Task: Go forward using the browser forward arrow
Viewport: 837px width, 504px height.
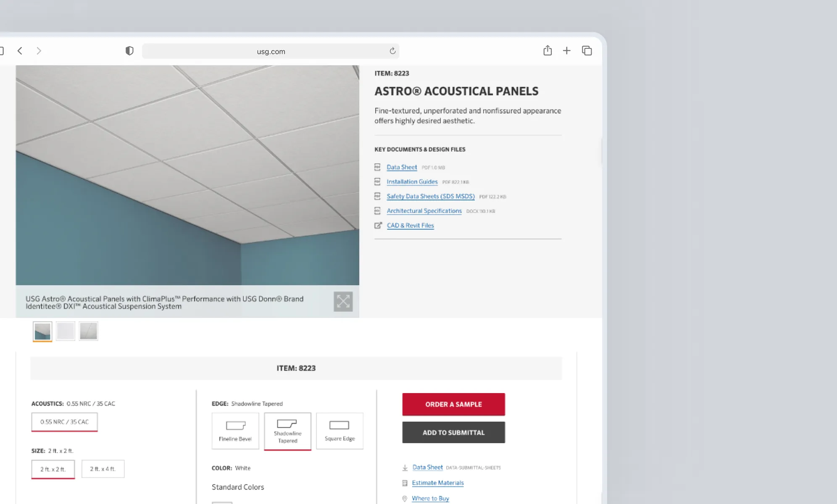Action: pos(39,51)
